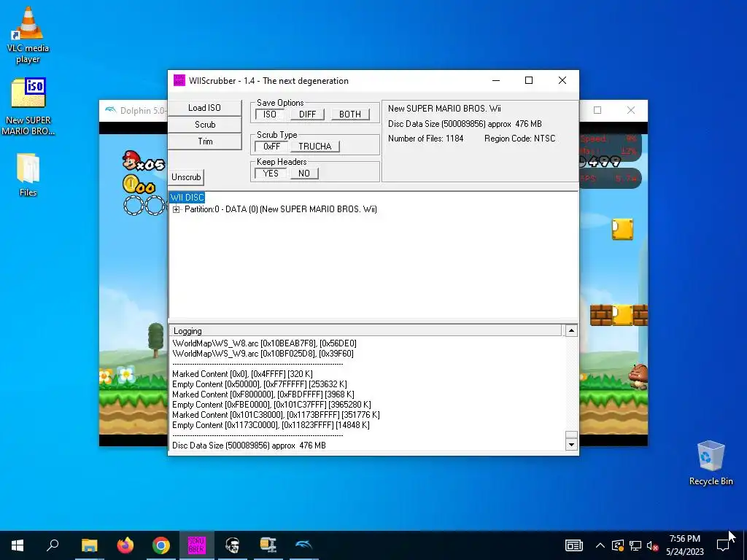
Task: Select BOTH save option
Action: point(349,114)
